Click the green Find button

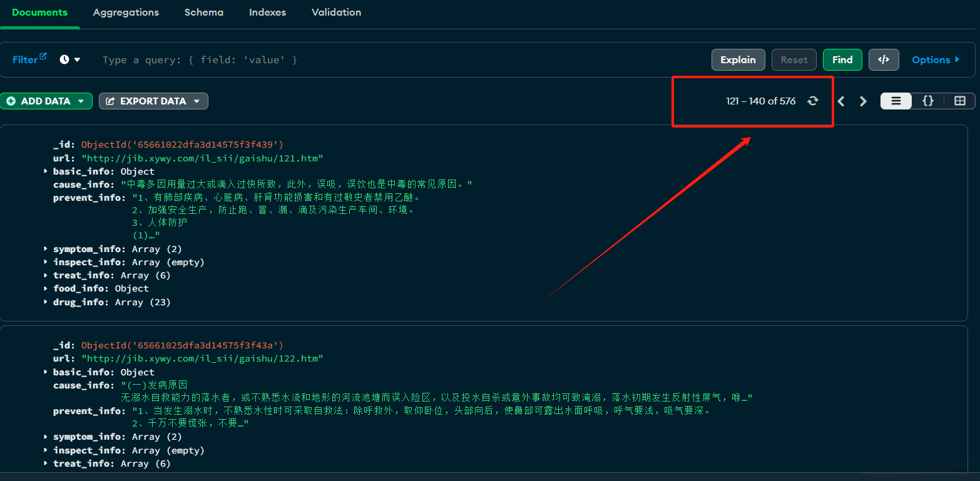click(842, 60)
